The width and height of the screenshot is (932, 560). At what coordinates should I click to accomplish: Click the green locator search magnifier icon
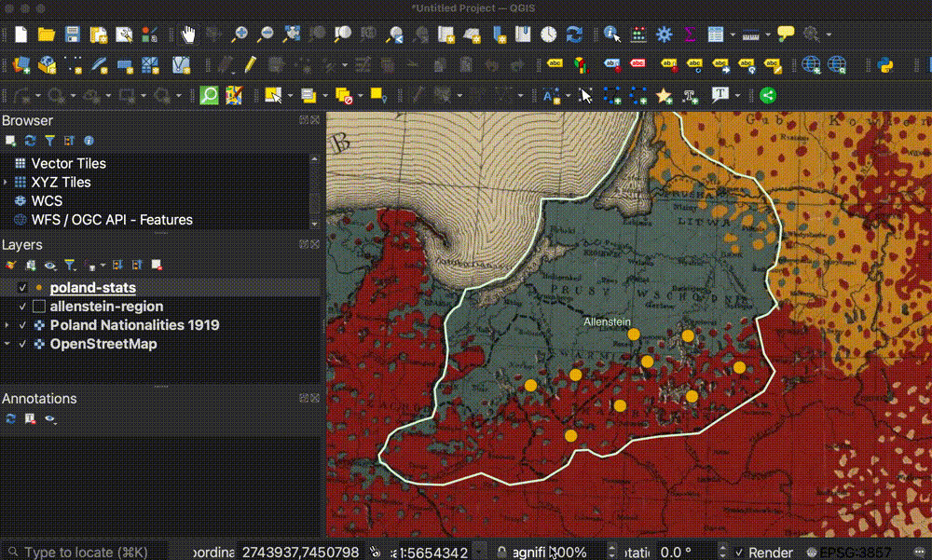[209, 95]
